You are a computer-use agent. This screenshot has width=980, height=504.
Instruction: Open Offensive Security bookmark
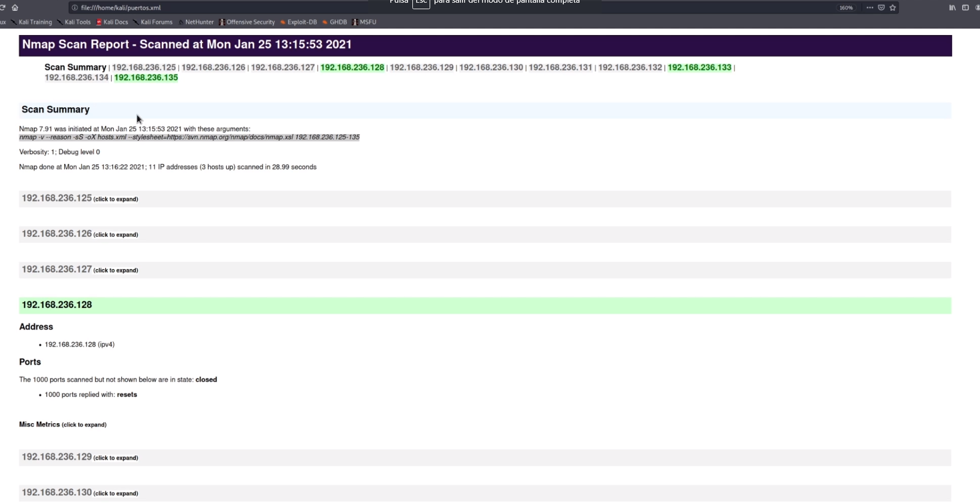250,22
